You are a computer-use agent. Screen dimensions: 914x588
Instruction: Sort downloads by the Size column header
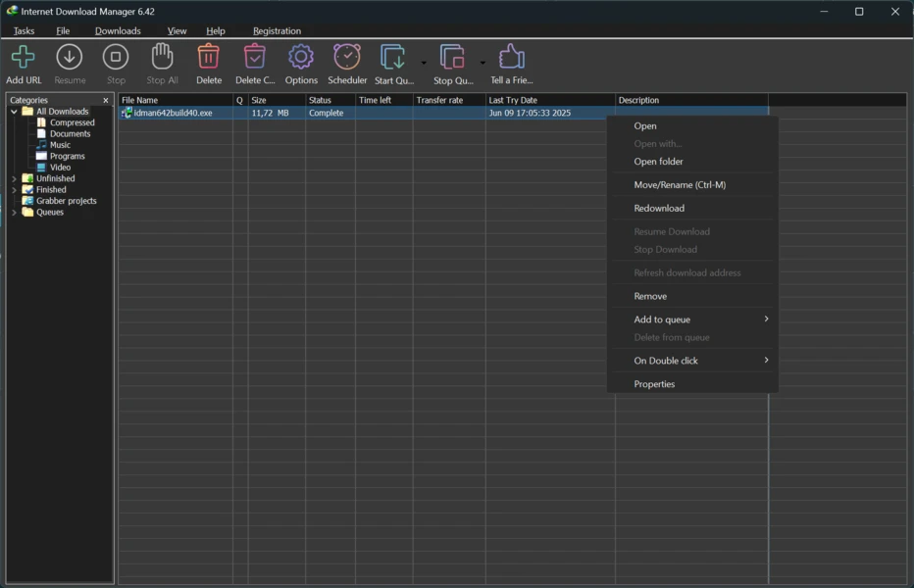point(275,100)
